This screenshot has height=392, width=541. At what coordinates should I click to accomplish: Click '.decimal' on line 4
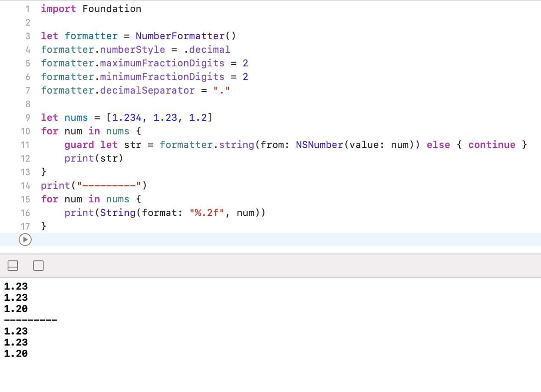(x=207, y=49)
